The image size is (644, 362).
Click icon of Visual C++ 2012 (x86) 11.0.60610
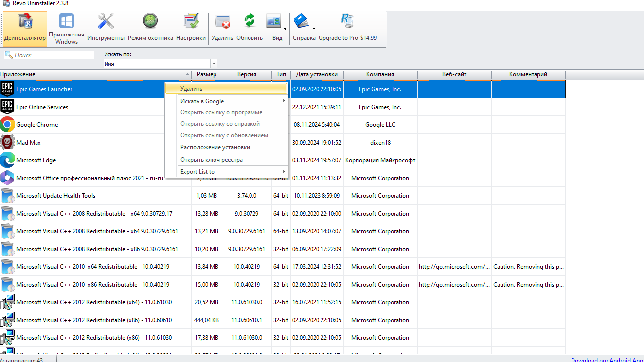pyautogui.click(x=7, y=320)
